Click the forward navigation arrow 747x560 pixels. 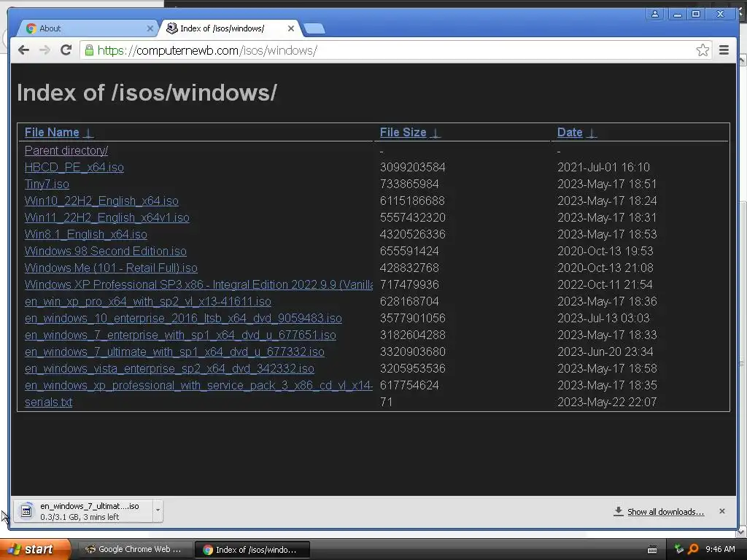44,50
